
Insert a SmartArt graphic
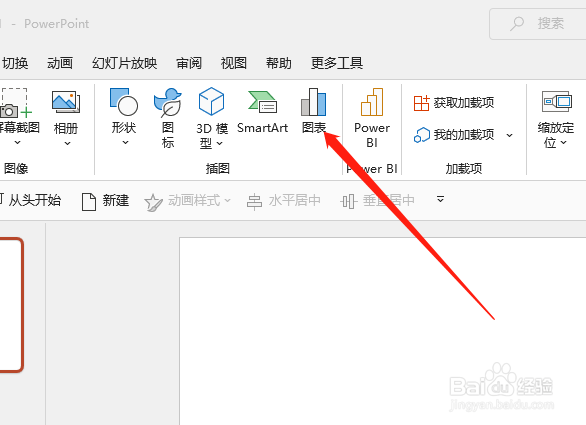pos(262,112)
